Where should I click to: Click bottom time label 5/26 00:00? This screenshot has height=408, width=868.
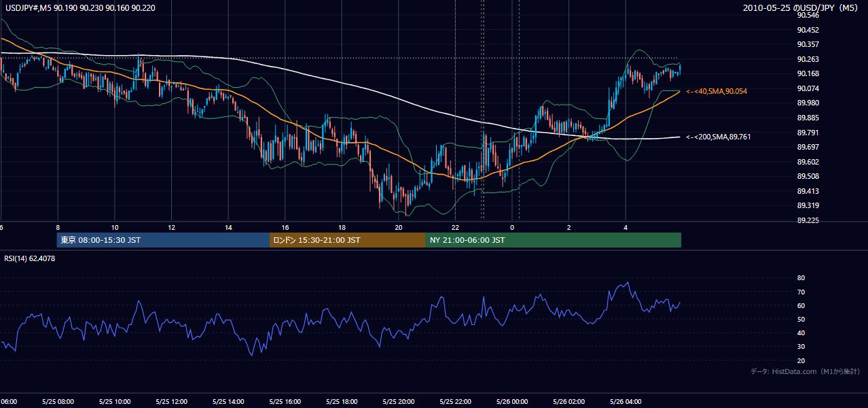point(511,401)
